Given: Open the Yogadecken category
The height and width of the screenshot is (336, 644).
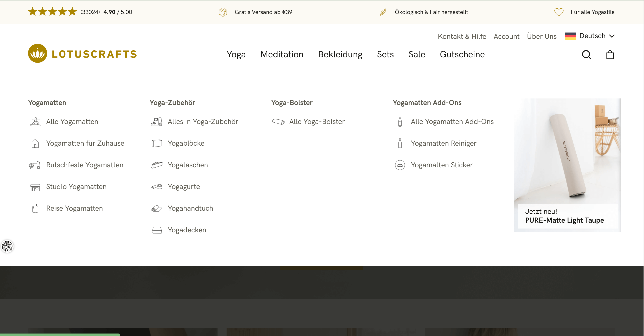Looking at the screenshot, I should click(187, 230).
